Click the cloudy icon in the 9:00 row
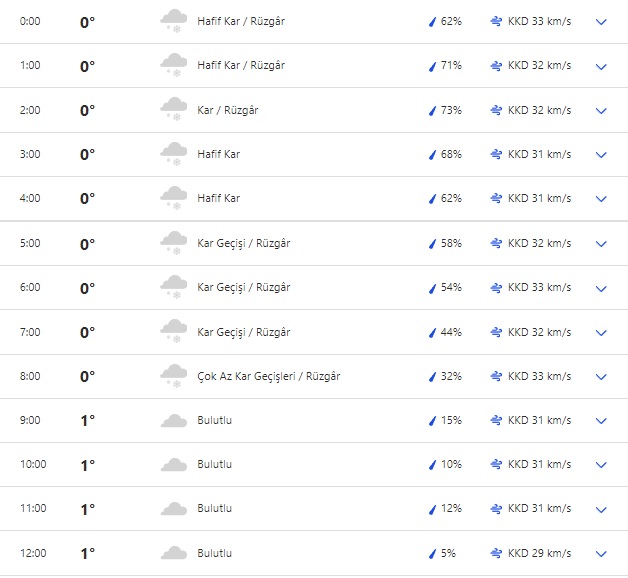628x578 pixels. [174, 421]
